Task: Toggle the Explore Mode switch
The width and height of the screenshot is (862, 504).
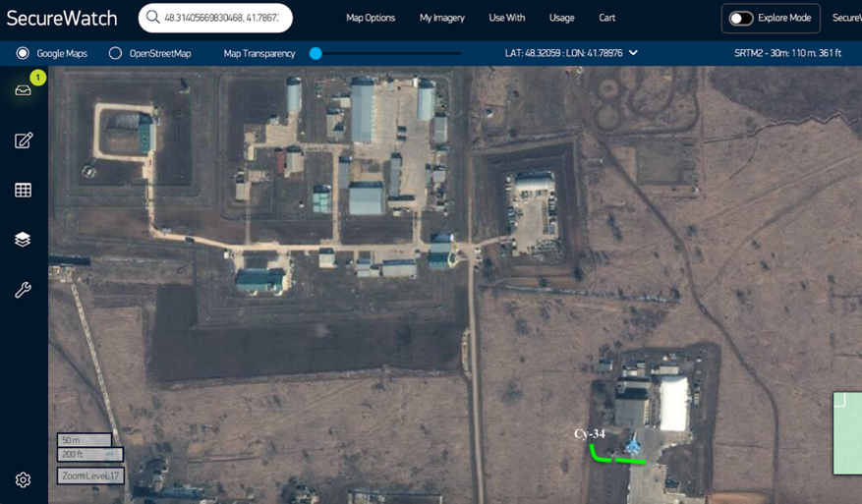Action: pos(741,19)
